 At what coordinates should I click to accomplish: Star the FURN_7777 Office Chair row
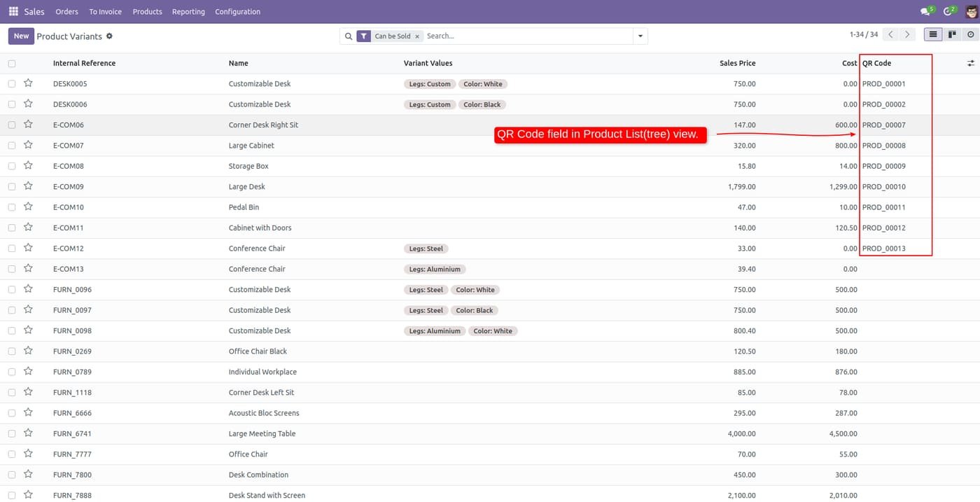(28, 454)
